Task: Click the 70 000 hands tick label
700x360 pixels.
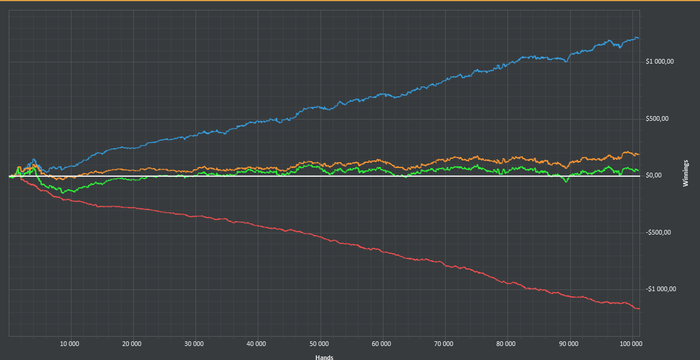Action: [445, 344]
